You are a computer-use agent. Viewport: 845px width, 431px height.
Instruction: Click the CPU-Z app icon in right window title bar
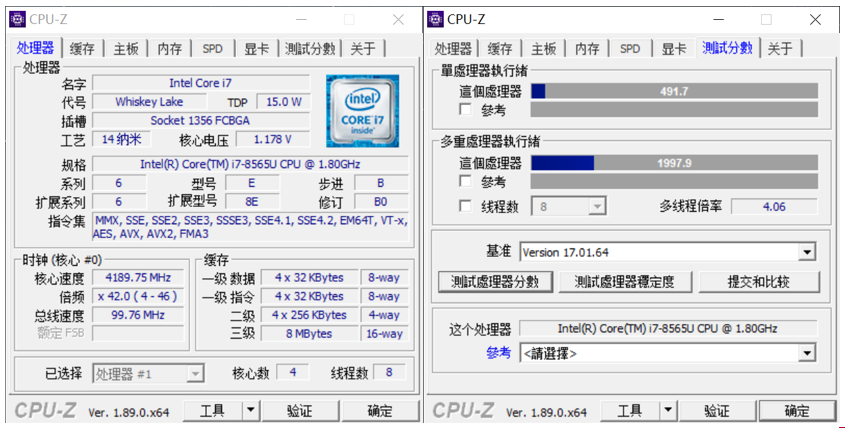tap(435, 19)
